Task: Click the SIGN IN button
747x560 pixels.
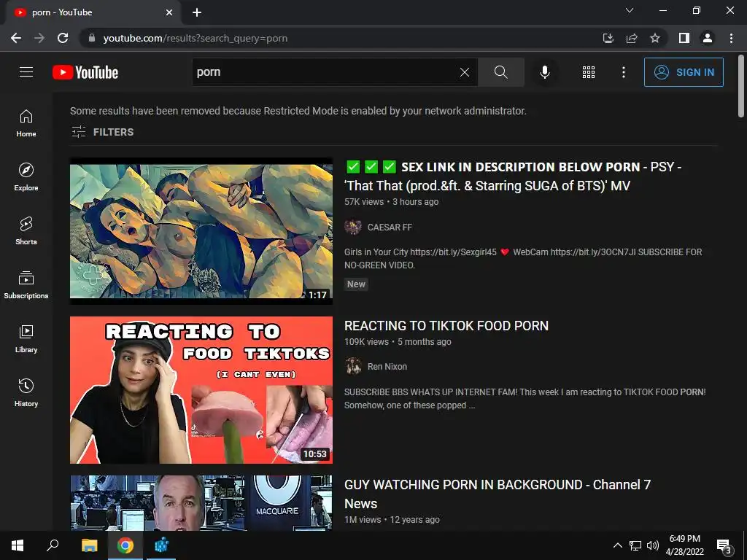Action: point(684,72)
